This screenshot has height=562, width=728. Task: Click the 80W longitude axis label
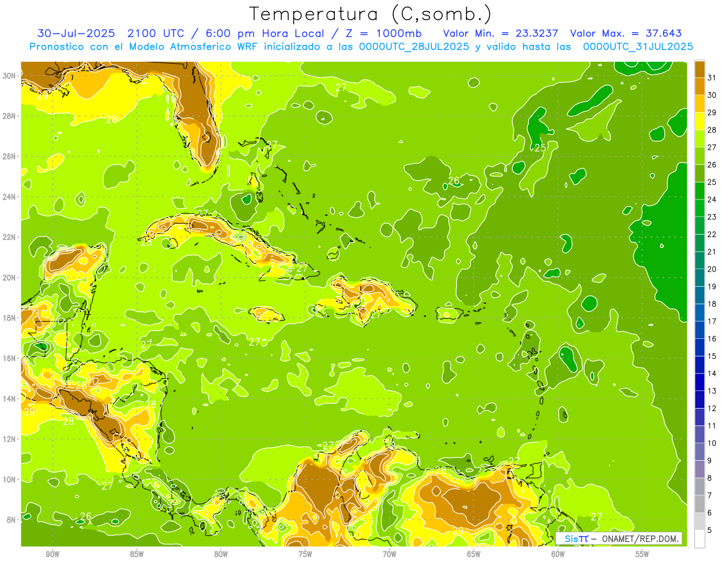(221, 554)
